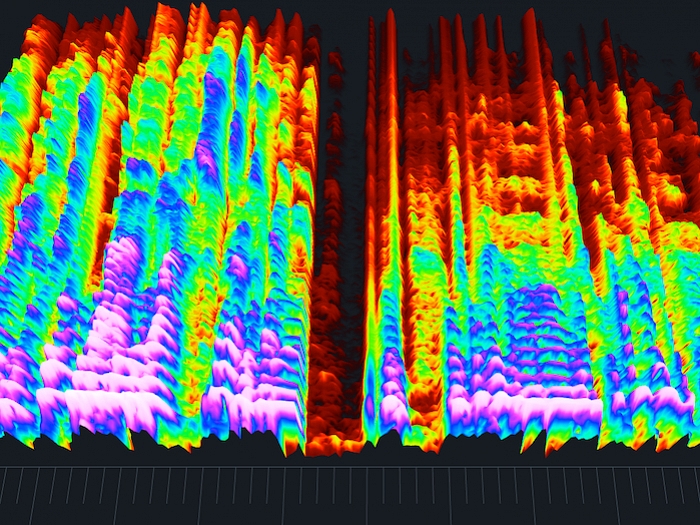Click the right end of the bottom tick ruler

pyautogui.click(x=688, y=494)
